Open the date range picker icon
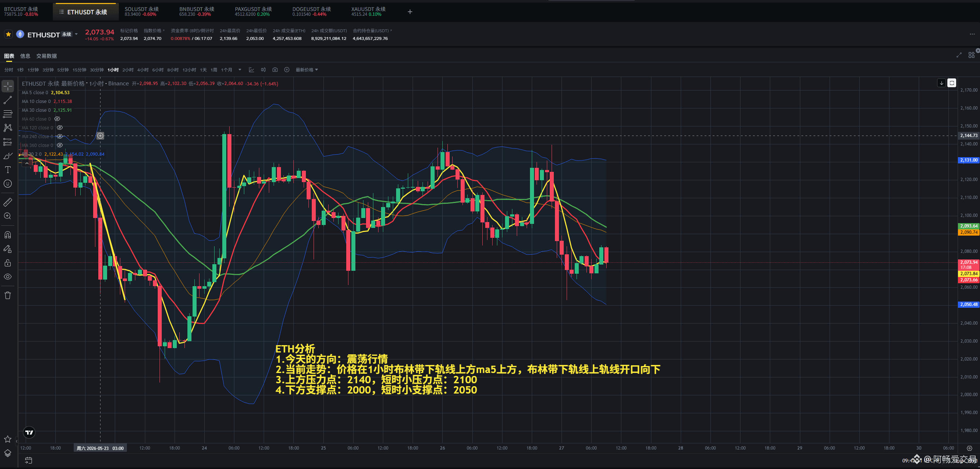980x469 pixels. coord(29,460)
